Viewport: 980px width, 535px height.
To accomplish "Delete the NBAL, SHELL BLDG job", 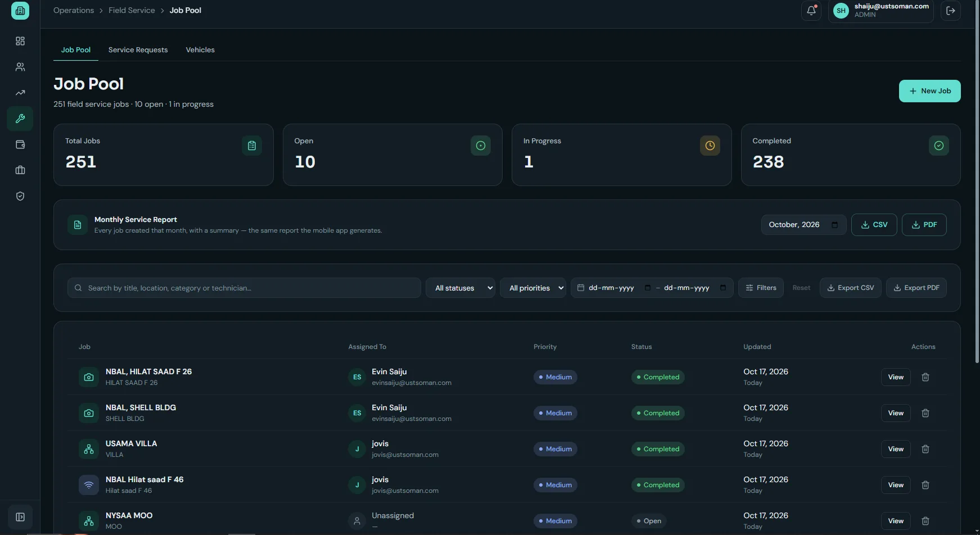I will pyautogui.click(x=925, y=413).
